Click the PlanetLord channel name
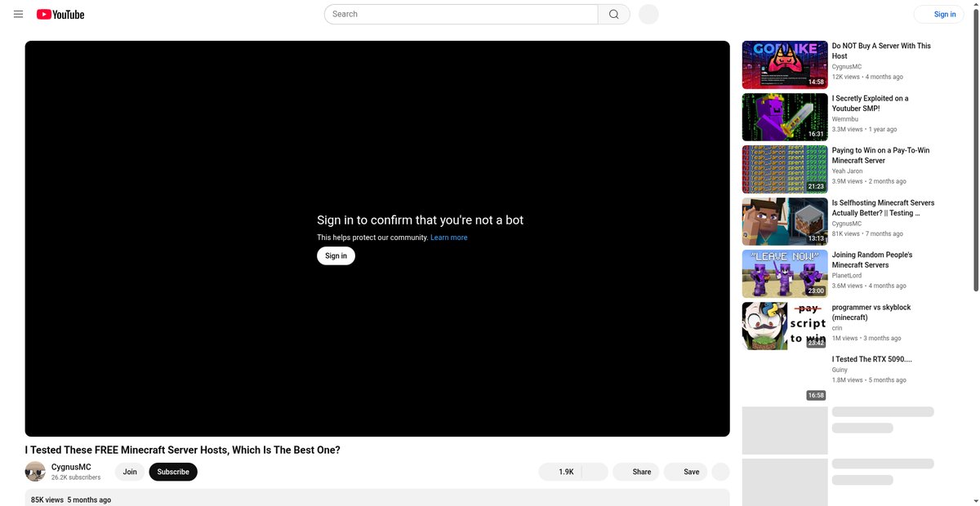 (x=847, y=276)
